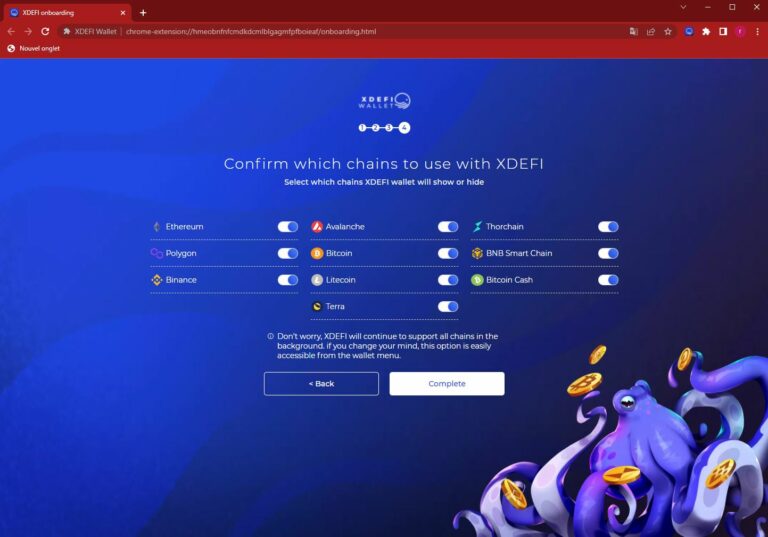
Task: Click the Bitcoin coin icon
Action: point(317,253)
